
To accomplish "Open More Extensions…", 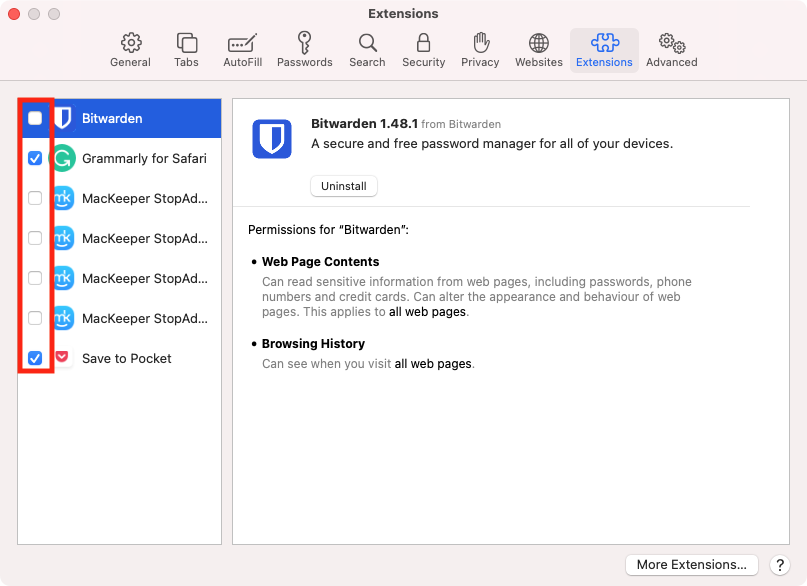I will (x=692, y=564).
